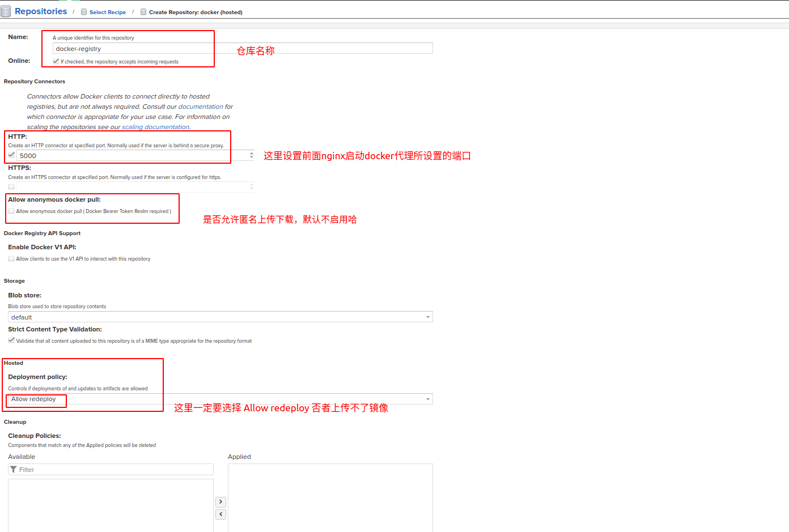Click the Blob store dropdown arrow
This screenshot has height=532, width=789.
[x=428, y=317]
